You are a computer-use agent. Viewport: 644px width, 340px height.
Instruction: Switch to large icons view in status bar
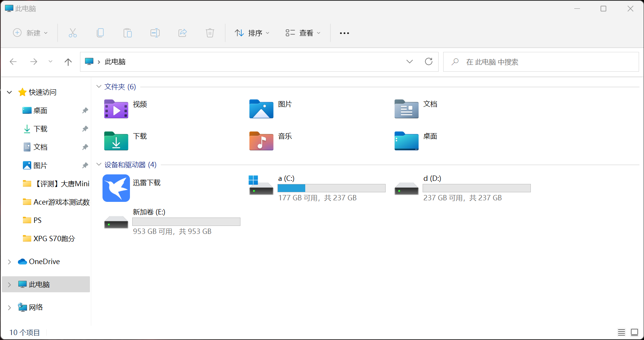click(634, 332)
